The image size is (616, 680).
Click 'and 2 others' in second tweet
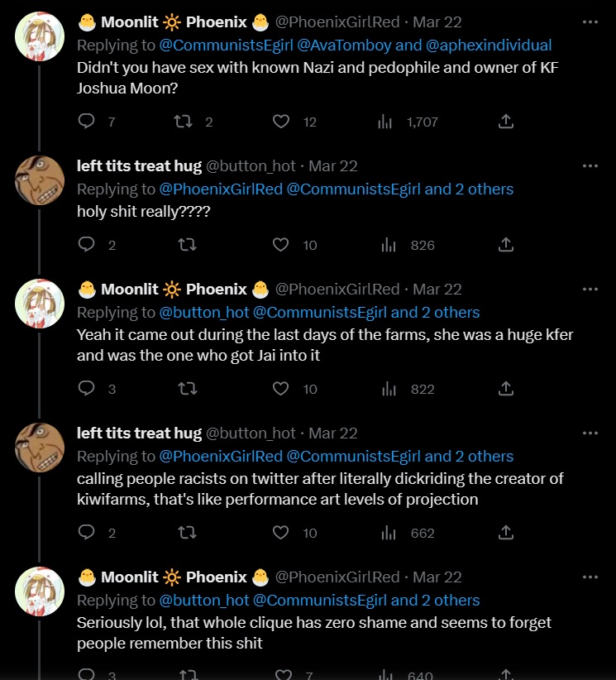coord(469,189)
